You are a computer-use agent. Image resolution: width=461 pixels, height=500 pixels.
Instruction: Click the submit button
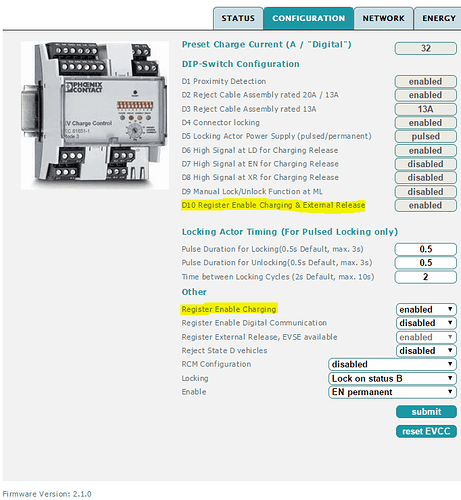(x=426, y=412)
